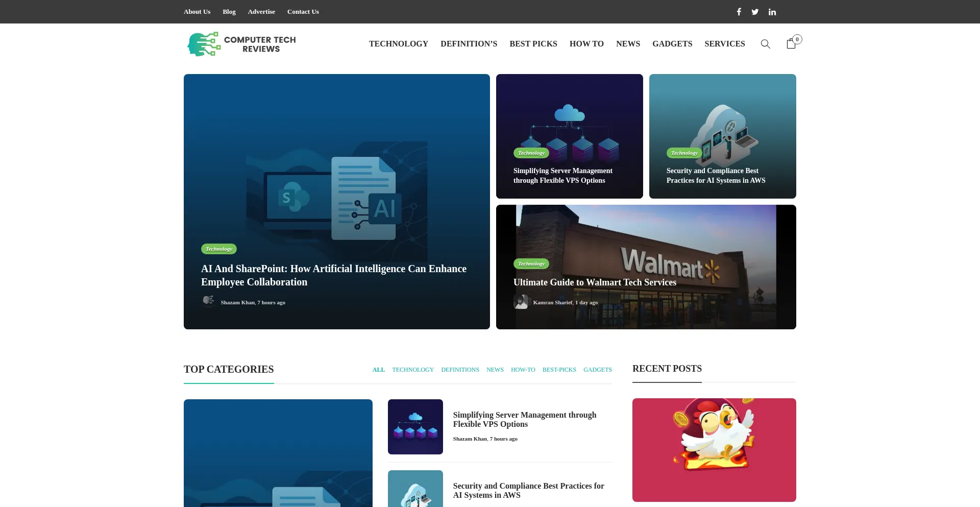Select the All category tab

(x=378, y=370)
